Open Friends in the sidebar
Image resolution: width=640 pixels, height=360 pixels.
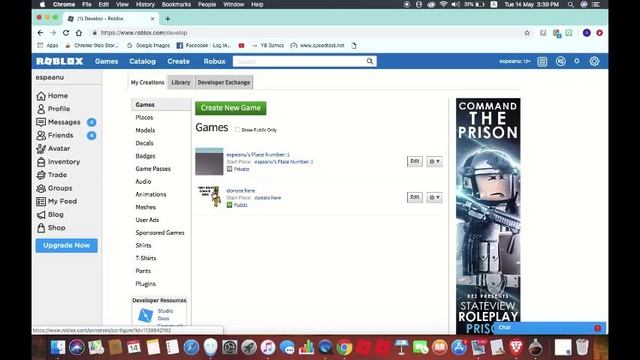pos(55,135)
